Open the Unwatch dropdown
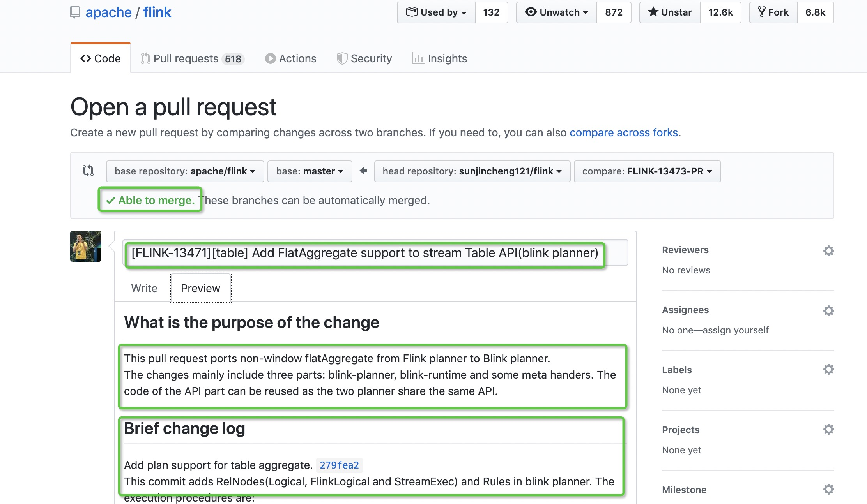 coord(557,12)
